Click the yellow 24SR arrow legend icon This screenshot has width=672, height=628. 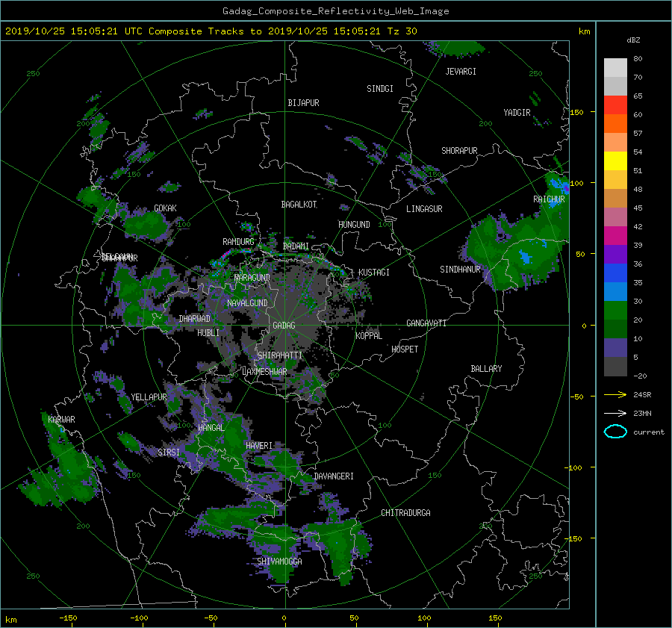pyautogui.click(x=615, y=394)
